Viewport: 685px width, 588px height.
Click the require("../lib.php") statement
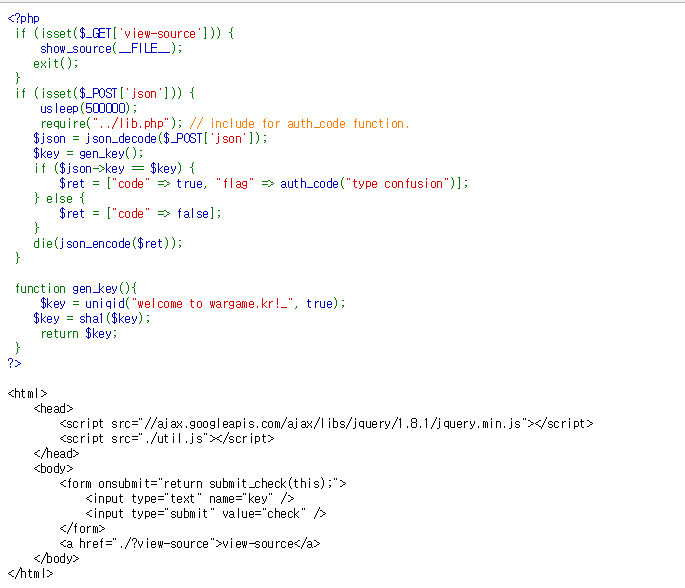click(111, 124)
